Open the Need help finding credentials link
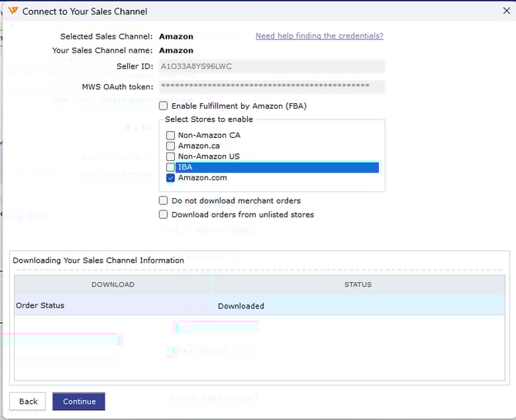This screenshot has height=420, width=516. (319, 36)
